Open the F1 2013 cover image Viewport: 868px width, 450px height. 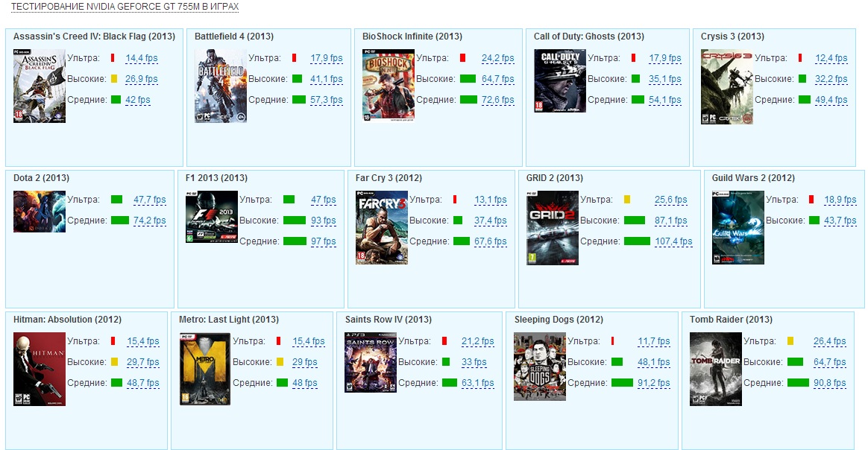pyautogui.click(x=212, y=218)
